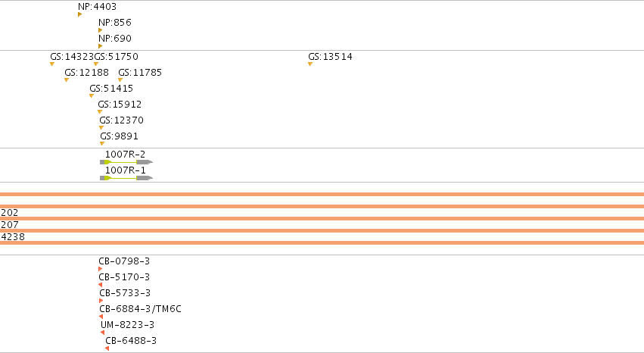Click the GS:11785 triangle marker

point(120,80)
